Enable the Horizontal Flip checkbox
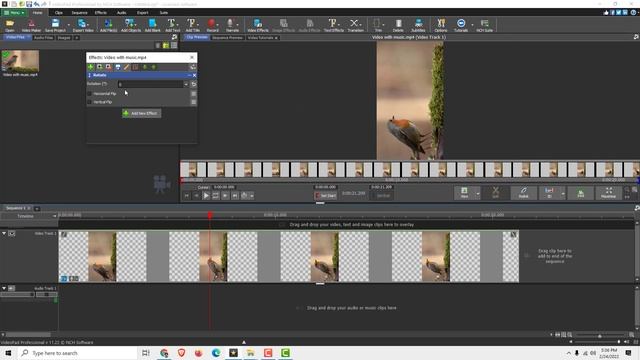The width and height of the screenshot is (640, 360). pyautogui.click(x=90, y=94)
